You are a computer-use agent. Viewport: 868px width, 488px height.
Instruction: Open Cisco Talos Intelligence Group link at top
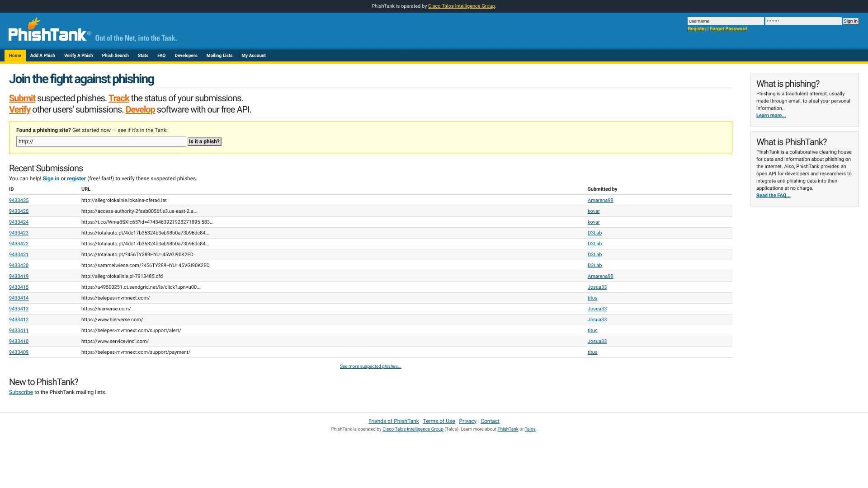[461, 6]
